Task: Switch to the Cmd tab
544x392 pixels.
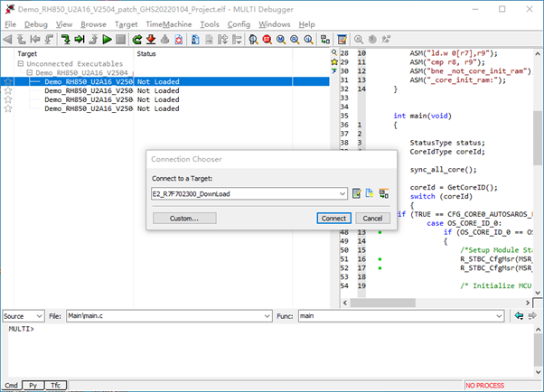Action: pos(12,385)
